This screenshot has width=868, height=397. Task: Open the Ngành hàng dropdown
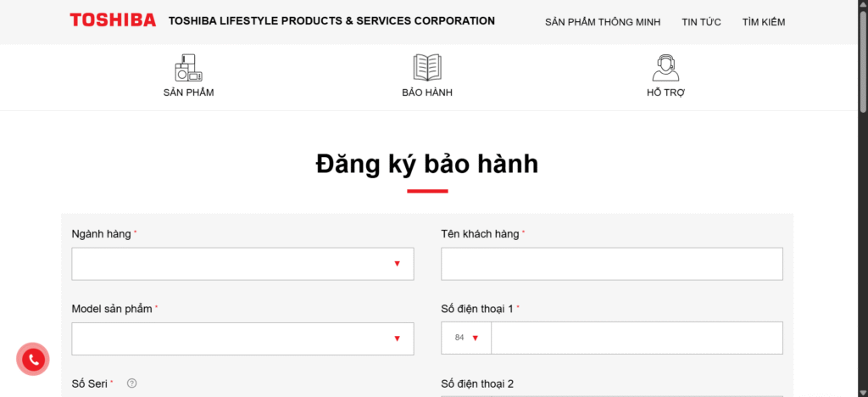[242, 264]
